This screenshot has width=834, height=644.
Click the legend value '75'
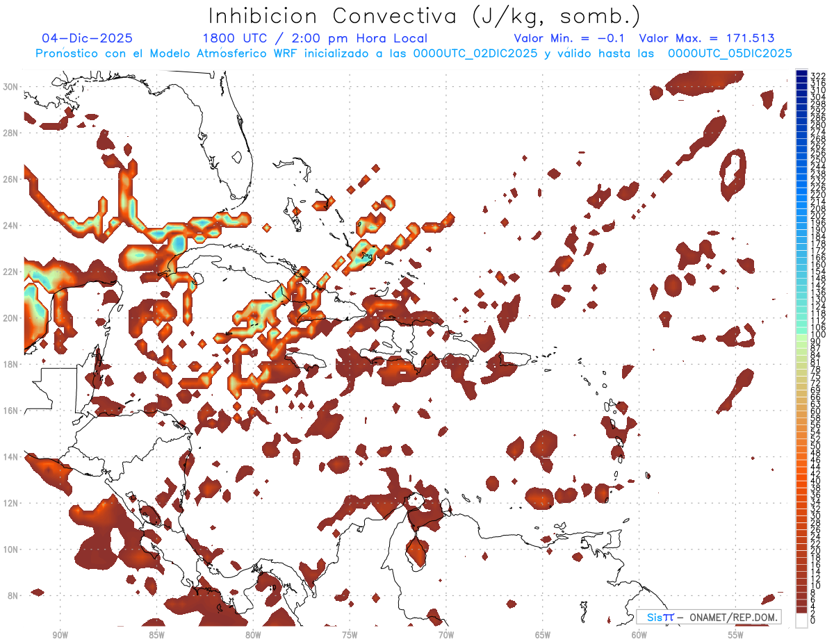(x=816, y=376)
